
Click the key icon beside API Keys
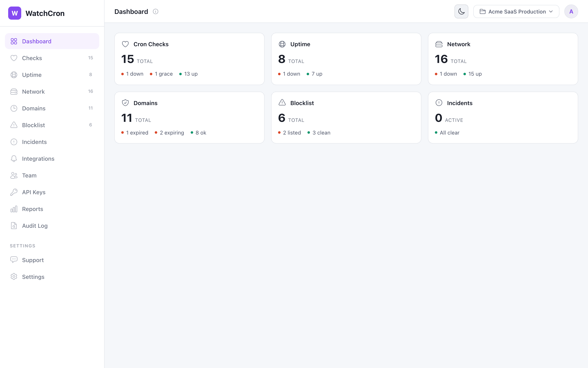[14, 192]
